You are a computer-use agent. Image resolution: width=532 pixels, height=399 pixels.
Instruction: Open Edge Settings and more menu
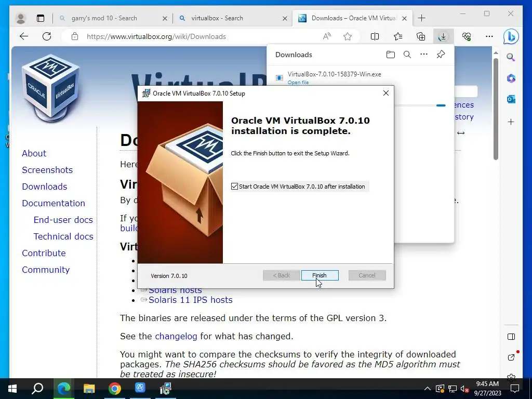(489, 36)
